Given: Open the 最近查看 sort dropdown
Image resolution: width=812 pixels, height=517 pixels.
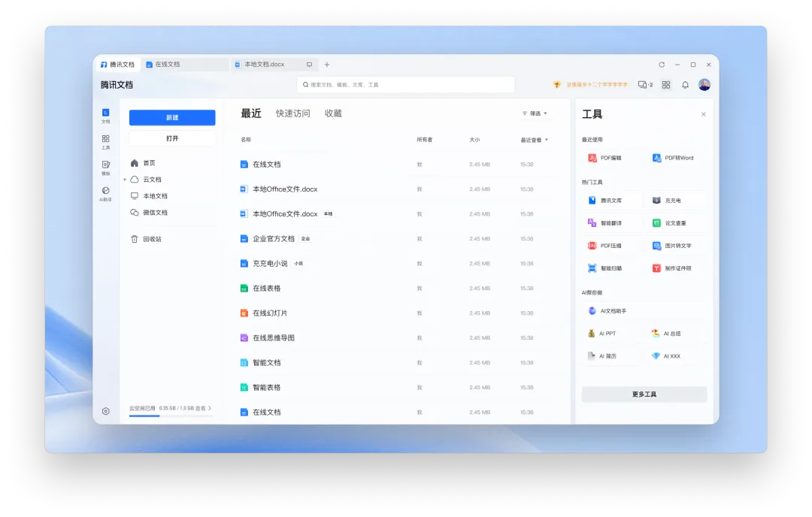Looking at the screenshot, I should [x=534, y=140].
